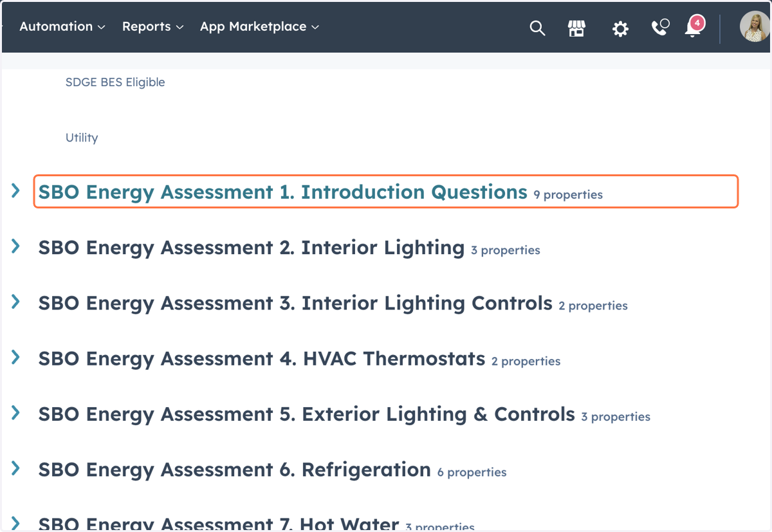Click the 2 properties count on HVAC Thermostats
This screenshot has width=772, height=532.
click(x=526, y=361)
